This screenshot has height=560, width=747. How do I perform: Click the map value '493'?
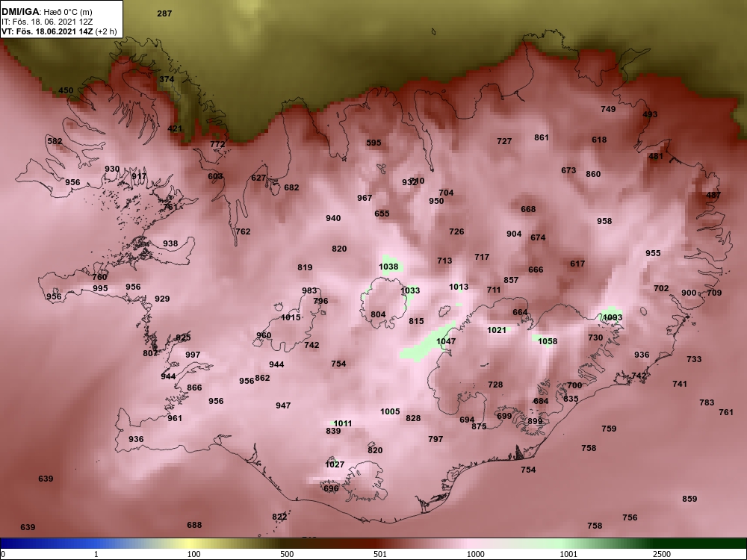[651, 114]
